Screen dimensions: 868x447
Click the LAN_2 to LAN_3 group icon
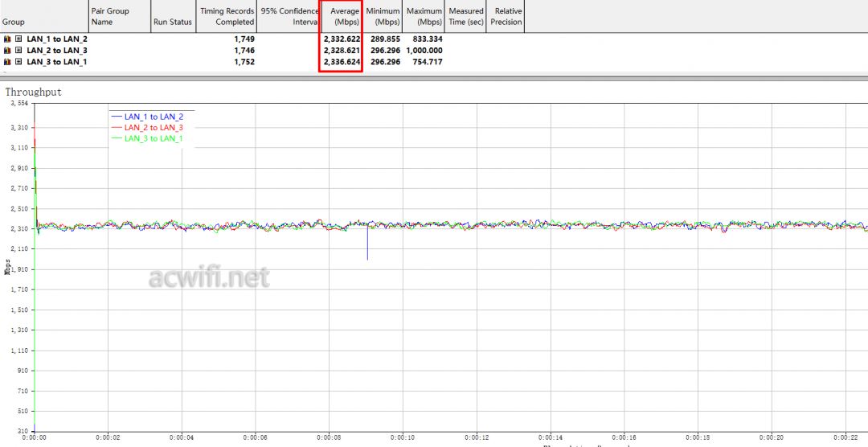coord(7,50)
